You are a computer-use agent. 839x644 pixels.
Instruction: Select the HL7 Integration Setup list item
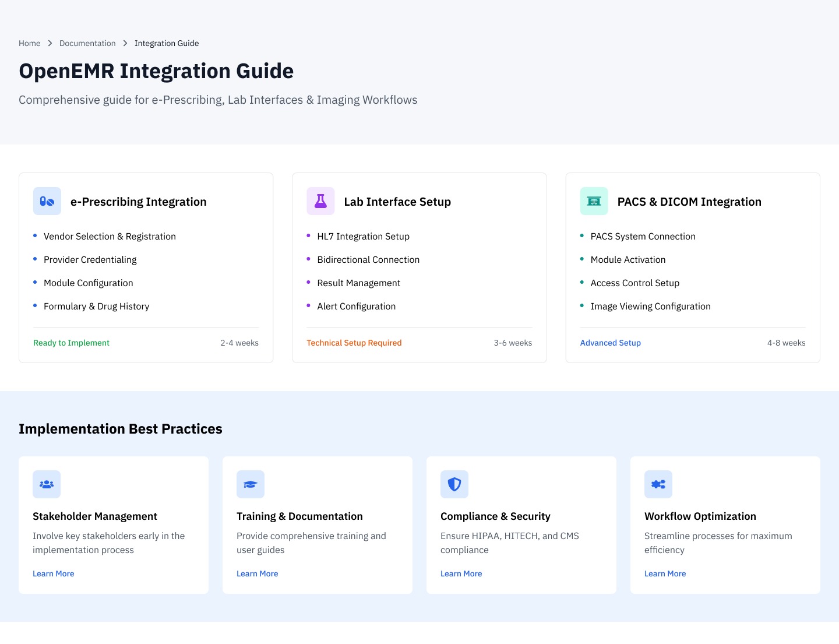point(364,236)
